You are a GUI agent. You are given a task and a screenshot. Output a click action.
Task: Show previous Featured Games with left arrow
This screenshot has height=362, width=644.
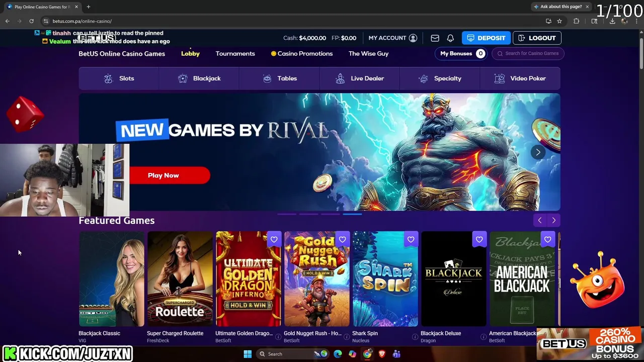tap(539, 220)
